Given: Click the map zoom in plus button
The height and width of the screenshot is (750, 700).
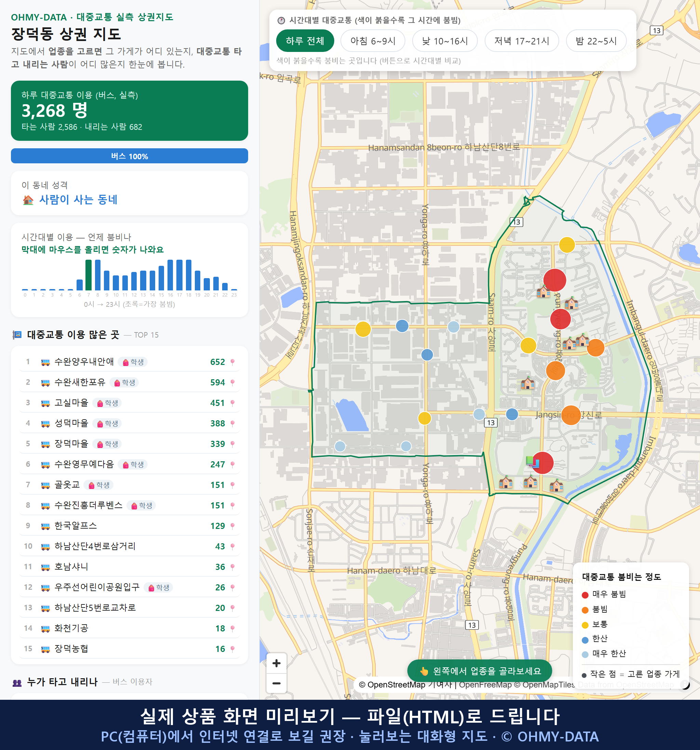Looking at the screenshot, I should coord(276,663).
